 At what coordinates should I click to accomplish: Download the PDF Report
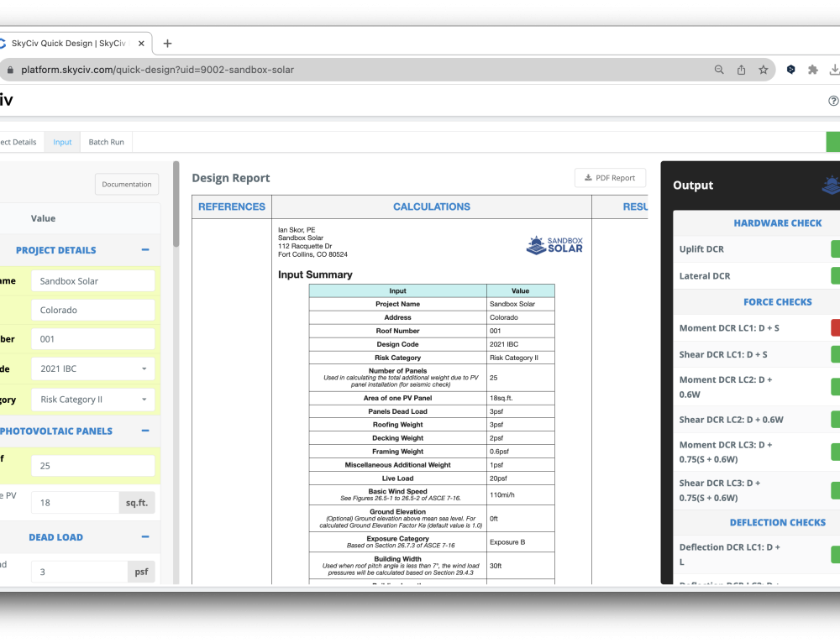tap(610, 178)
